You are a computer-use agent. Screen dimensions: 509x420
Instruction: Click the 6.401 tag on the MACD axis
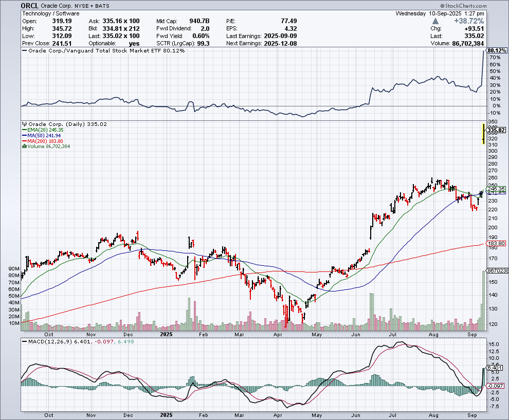[x=495, y=368]
